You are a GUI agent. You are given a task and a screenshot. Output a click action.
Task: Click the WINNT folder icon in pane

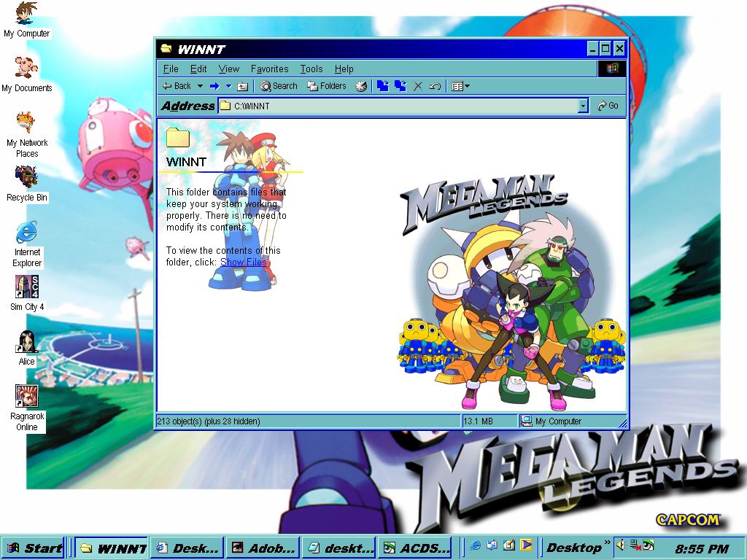click(178, 137)
